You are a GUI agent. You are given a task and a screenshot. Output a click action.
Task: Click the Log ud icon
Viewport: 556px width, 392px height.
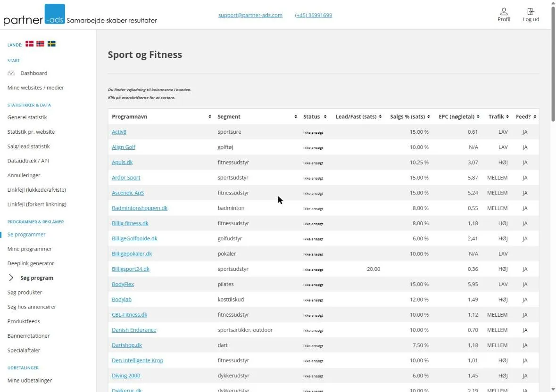(531, 12)
